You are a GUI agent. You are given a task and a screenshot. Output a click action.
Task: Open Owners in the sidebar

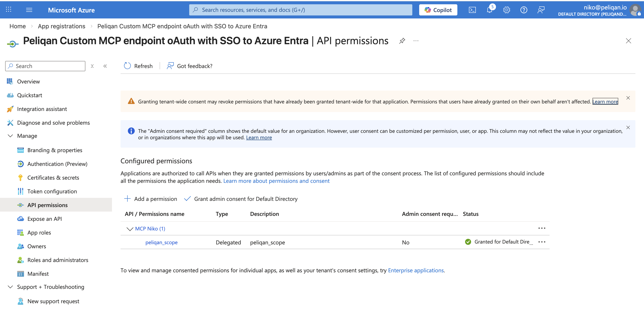click(36, 247)
